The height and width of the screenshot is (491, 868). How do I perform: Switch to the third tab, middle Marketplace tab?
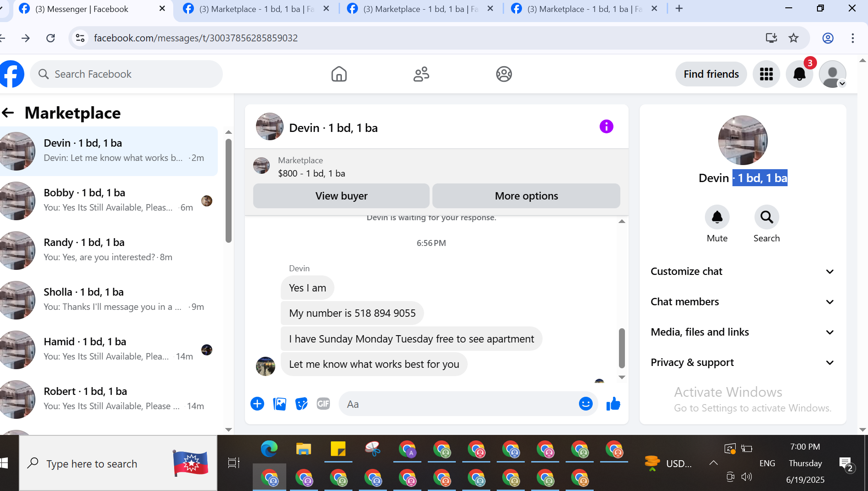[420, 9]
